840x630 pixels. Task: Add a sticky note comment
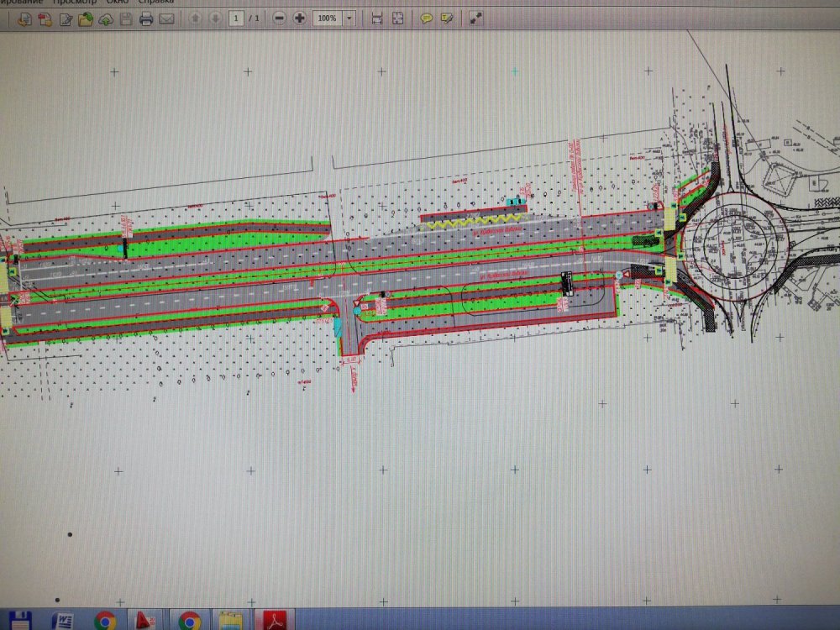point(427,18)
